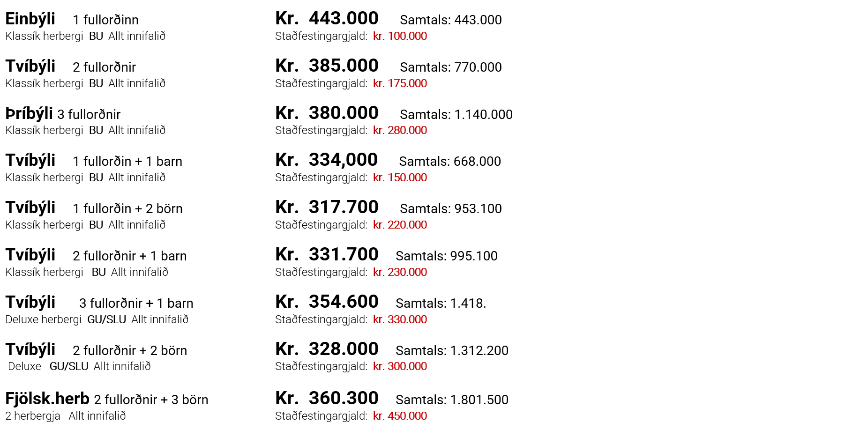Click the Þríbýli room heading
Viewport: 868px width, 437px height.
tap(29, 114)
